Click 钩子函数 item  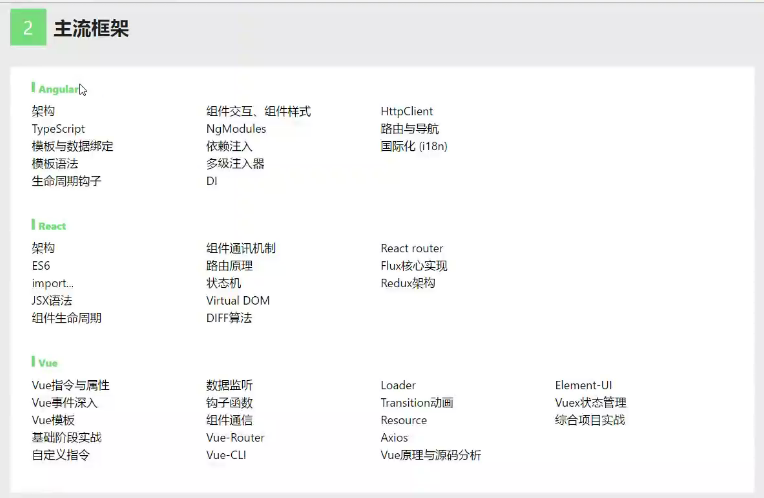pyautogui.click(x=229, y=402)
